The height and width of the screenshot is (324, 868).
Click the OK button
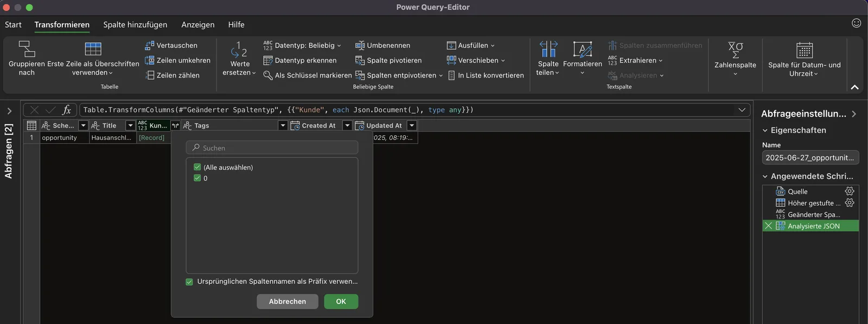point(341,301)
